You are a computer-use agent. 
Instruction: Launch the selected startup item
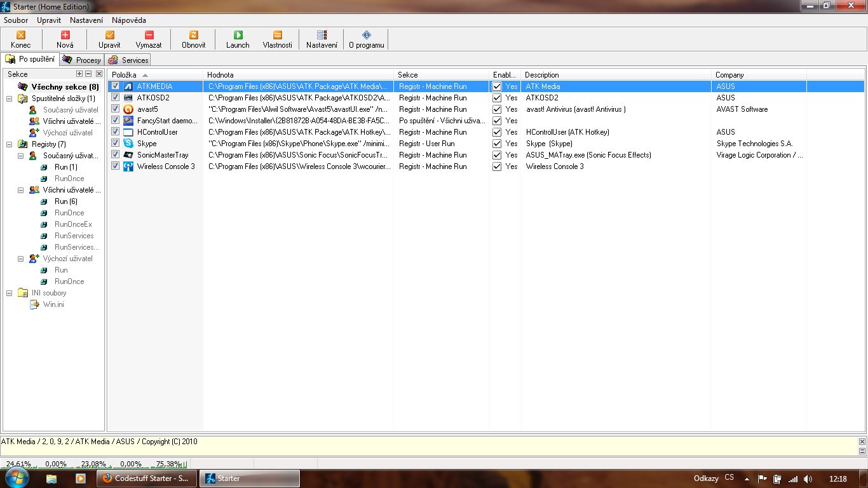(238, 39)
